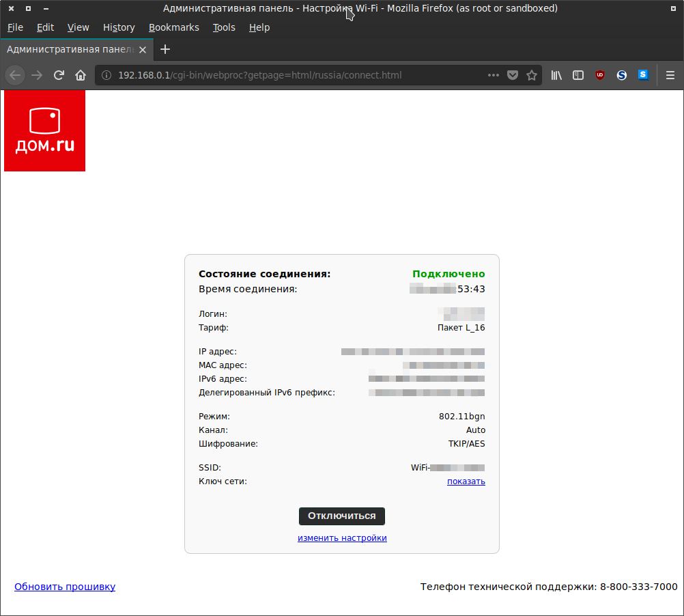Screen dimensions: 684x616
Task: Open a new tab with plus button
Action: pos(165,49)
